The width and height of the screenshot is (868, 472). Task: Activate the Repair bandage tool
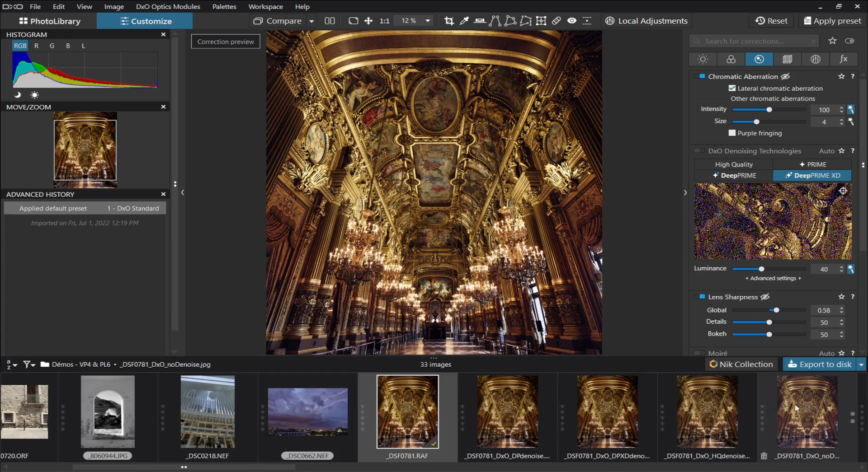pos(557,21)
